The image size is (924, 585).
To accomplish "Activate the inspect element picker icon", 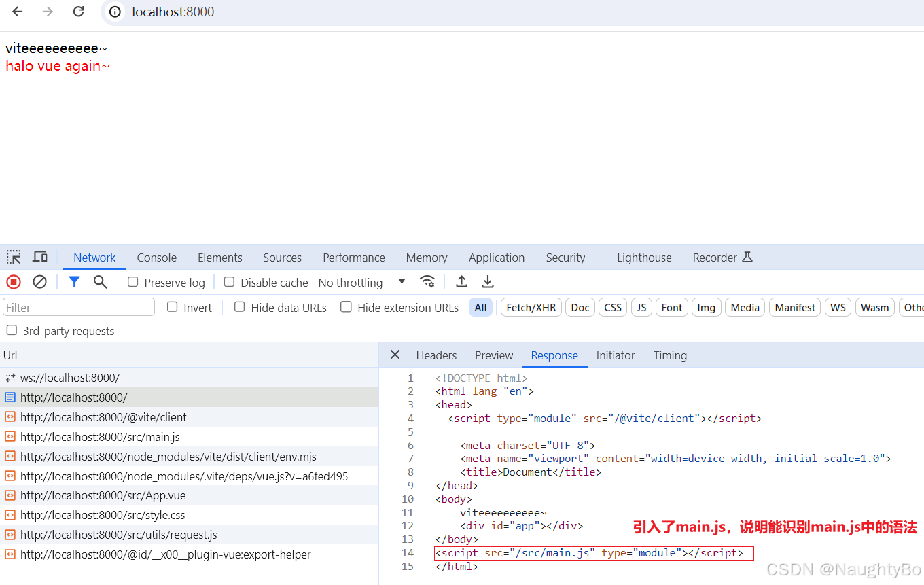I will point(14,257).
